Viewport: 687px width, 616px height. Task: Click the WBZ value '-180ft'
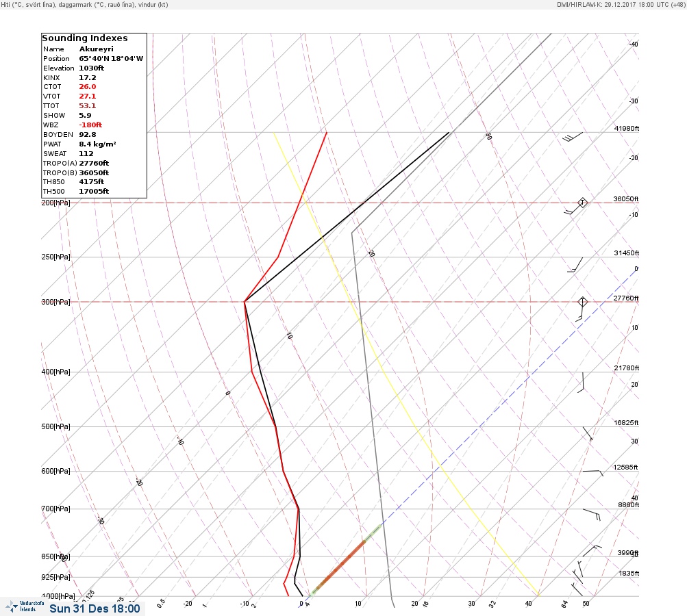90,125
